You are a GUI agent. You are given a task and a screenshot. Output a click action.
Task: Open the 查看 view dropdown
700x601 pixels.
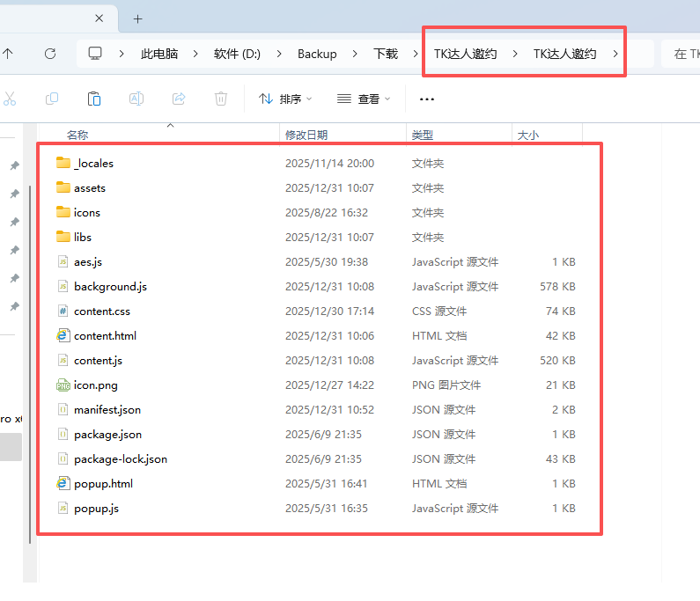click(364, 99)
